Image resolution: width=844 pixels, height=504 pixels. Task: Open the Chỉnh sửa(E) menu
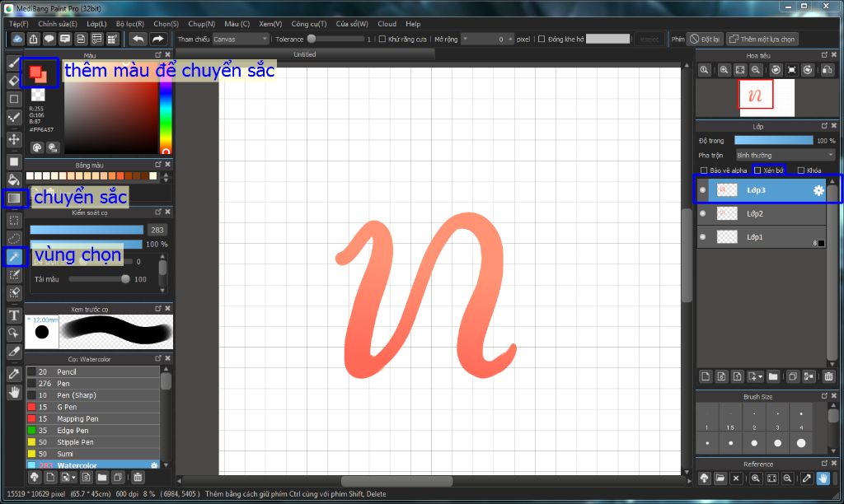pyautogui.click(x=57, y=24)
